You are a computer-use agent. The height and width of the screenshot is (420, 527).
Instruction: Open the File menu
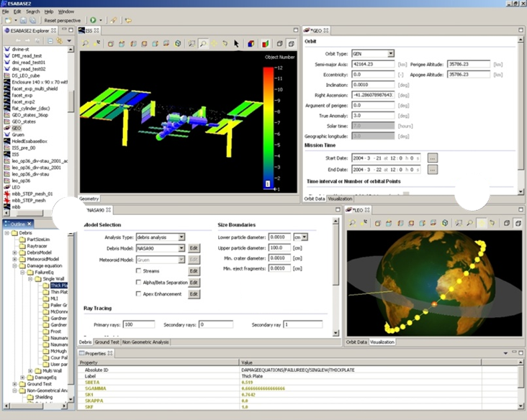(5, 12)
